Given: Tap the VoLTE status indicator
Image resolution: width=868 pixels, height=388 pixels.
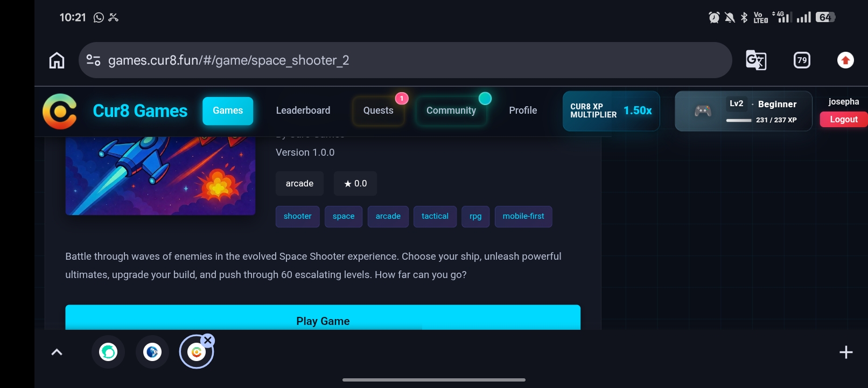Looking at the screenshot, I should (761, 18).
